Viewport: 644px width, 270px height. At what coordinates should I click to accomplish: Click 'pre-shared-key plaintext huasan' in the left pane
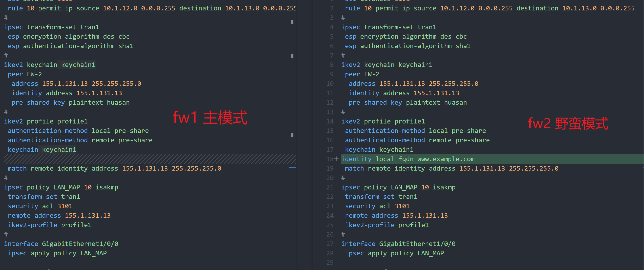coord(71,103)
